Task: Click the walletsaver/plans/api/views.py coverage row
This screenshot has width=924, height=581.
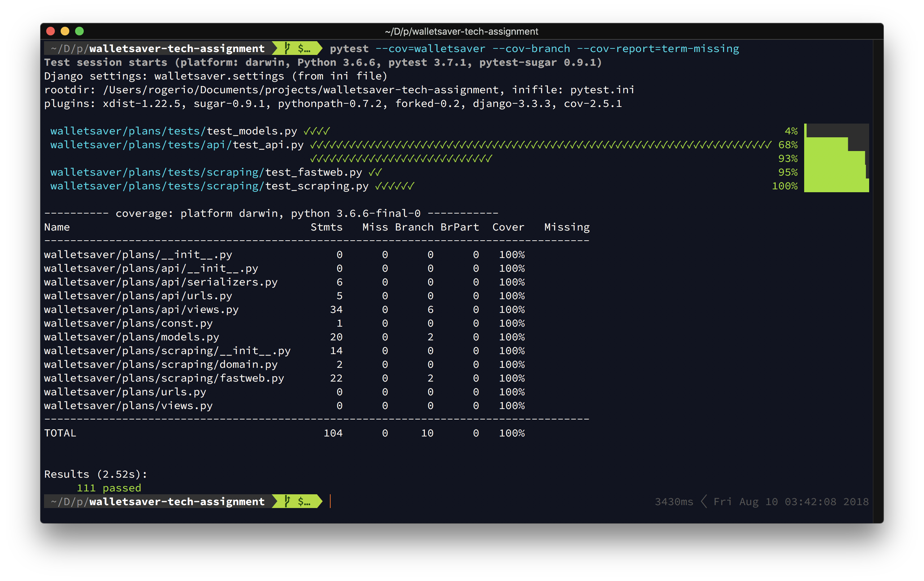Action: pyautogui.click(x=141, y=310)
